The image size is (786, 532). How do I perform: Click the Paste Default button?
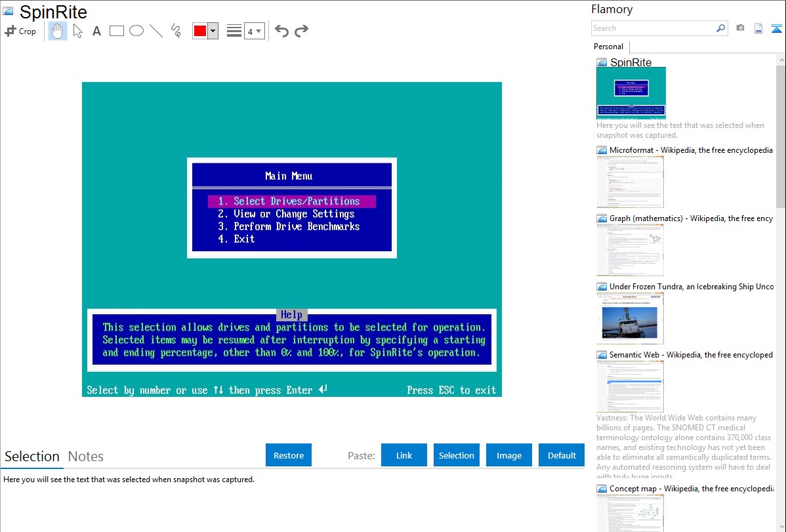pyautogui.click(x=562, y=455)
